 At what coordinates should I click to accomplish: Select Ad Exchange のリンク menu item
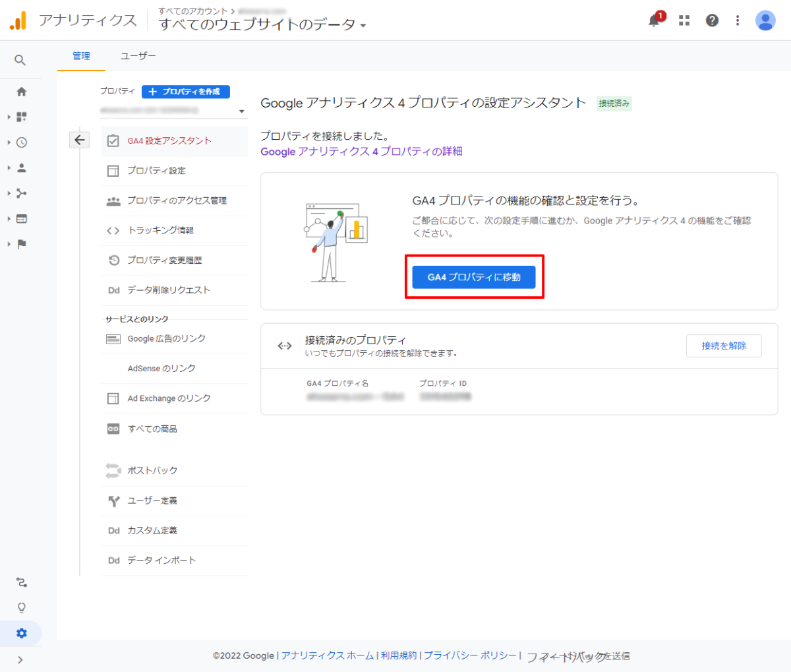175,398
